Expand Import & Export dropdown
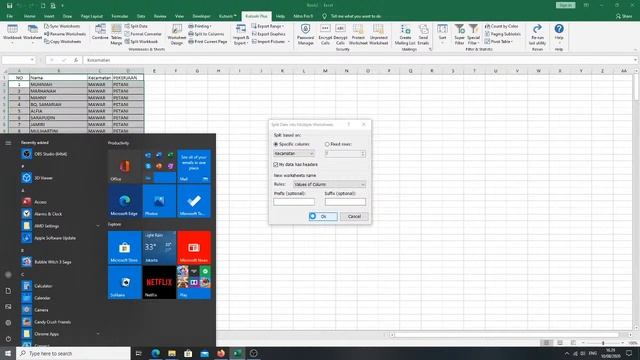The image size is (640, 360). tap(241, 34)
